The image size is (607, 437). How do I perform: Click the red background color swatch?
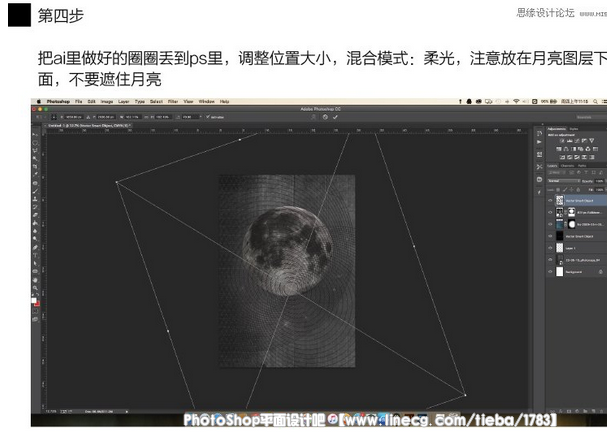pyautogui.click(x=38, y=304)
